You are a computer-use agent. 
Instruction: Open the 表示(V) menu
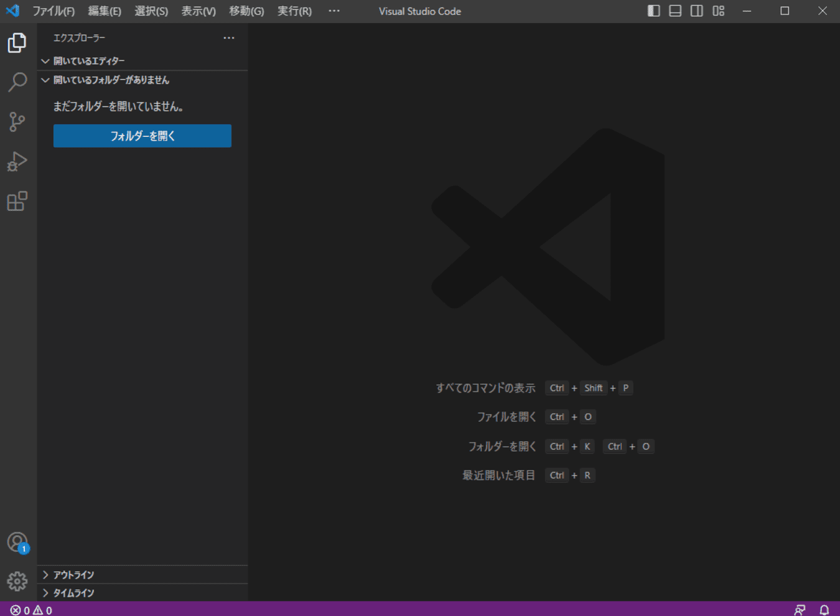tap(198, 11)
